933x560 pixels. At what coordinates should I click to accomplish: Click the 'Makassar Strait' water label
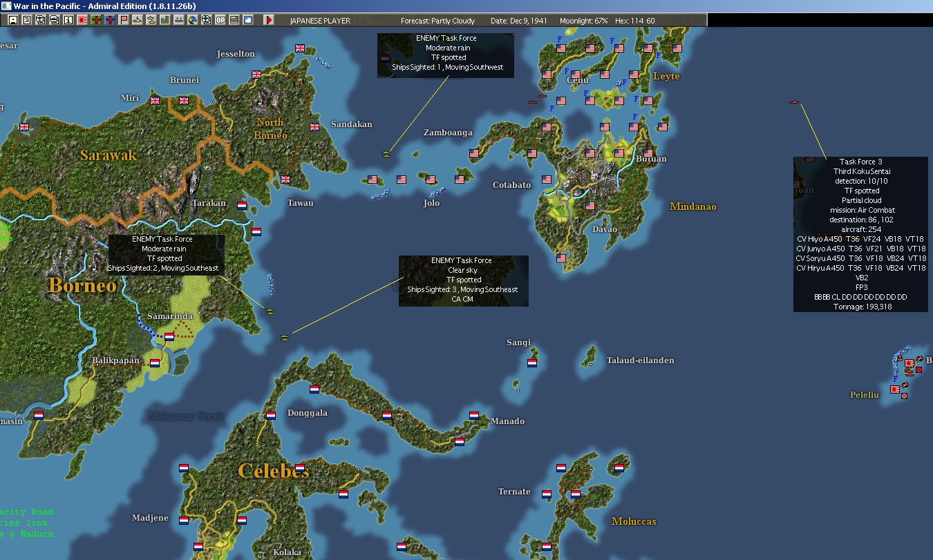point(186,416)
